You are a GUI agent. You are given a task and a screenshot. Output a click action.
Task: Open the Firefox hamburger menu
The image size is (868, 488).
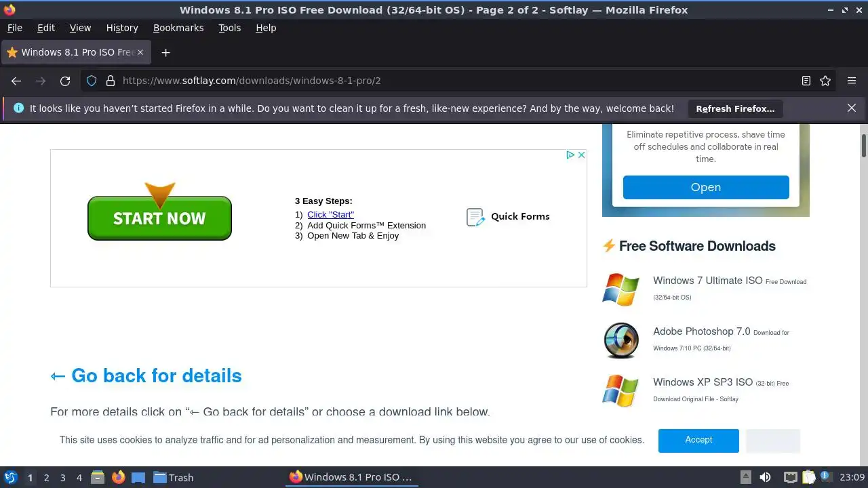pyautogui.click(x=852, y=81)
